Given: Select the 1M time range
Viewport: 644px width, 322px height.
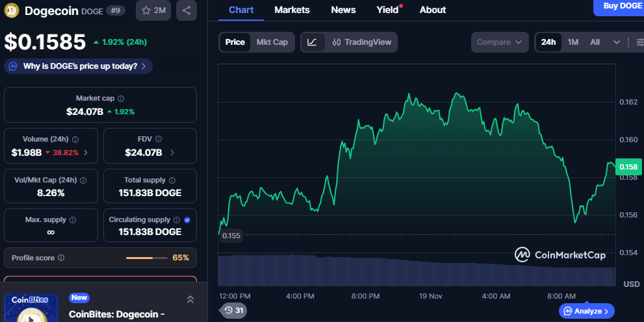Looking at the screenshot, I should [x=573, y=42].
